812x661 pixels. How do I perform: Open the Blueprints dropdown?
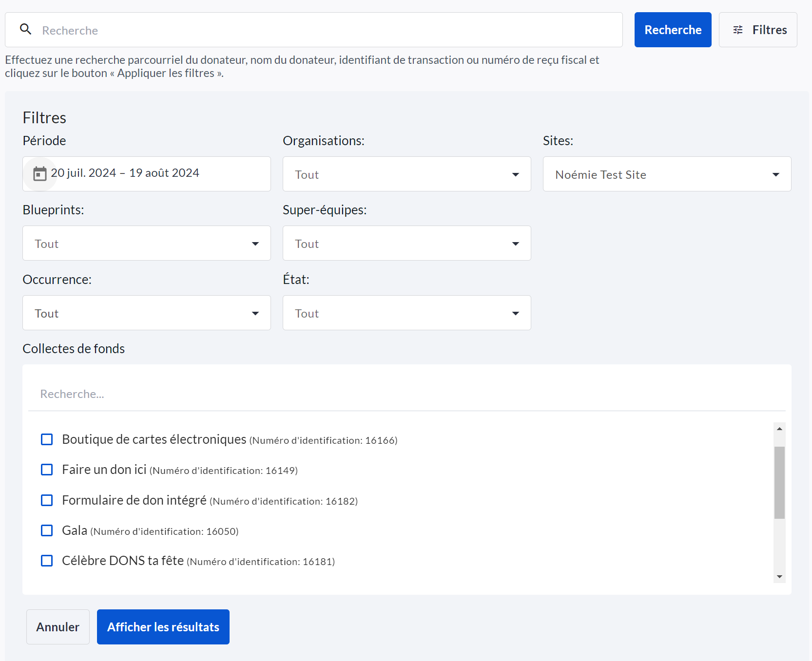(146, 243)
